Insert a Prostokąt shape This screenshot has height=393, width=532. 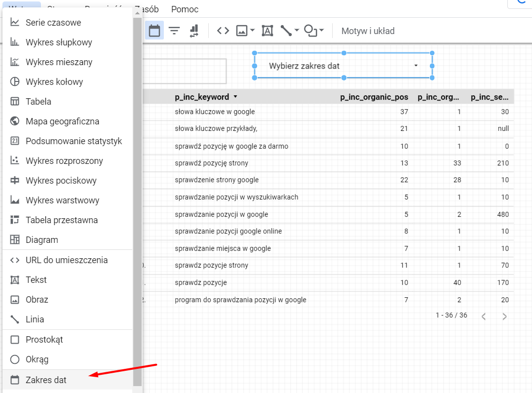67,339
